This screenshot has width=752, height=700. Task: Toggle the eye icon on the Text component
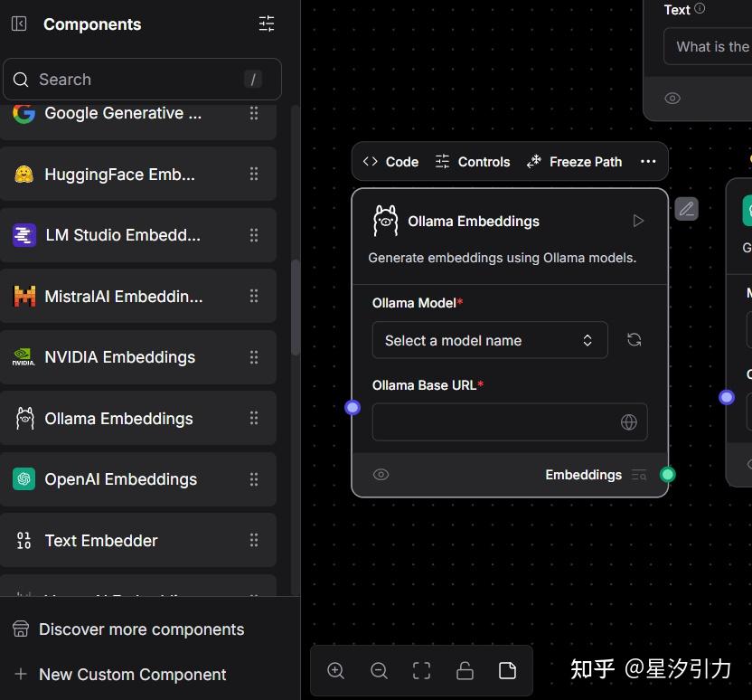click(672, 98)
